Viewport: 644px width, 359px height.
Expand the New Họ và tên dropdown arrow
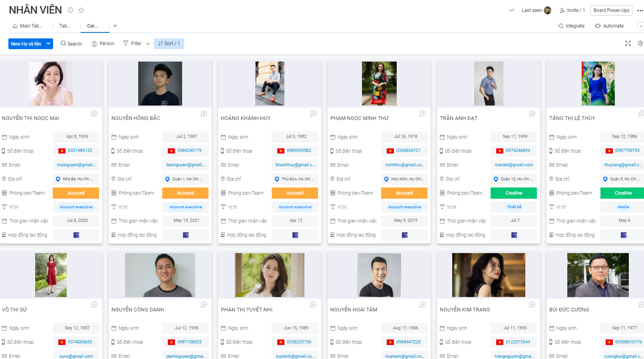click(x=48, y=44)
